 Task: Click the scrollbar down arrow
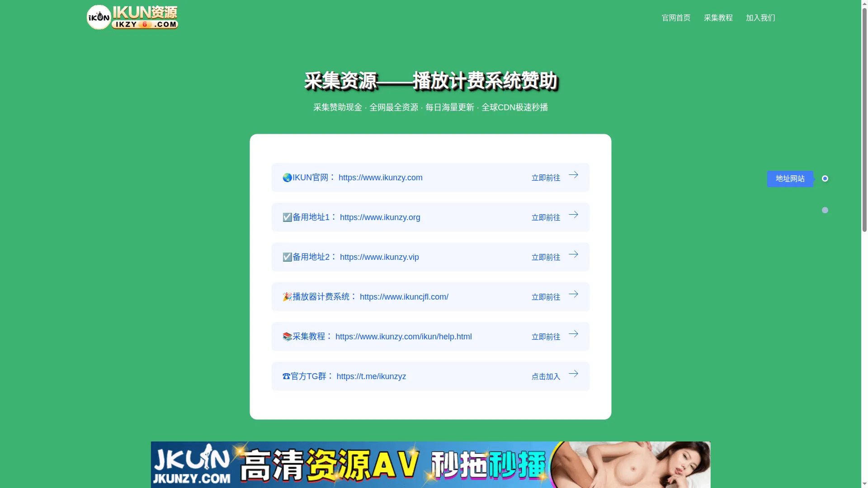tap(864, 484)
